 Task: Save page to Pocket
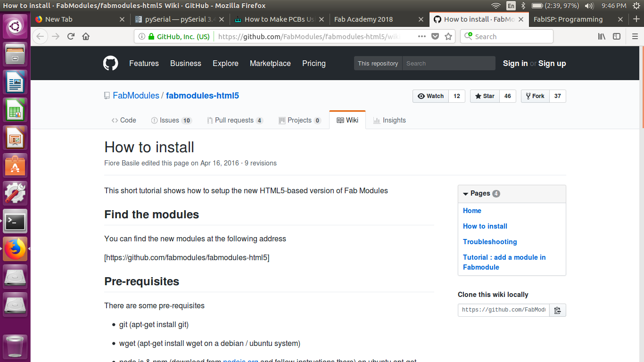435,36
